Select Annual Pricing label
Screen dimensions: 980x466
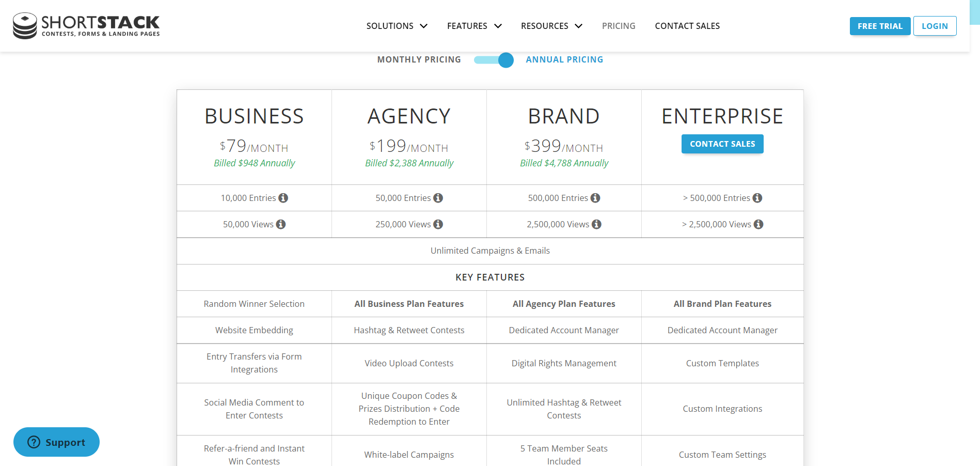click(564, 60)
